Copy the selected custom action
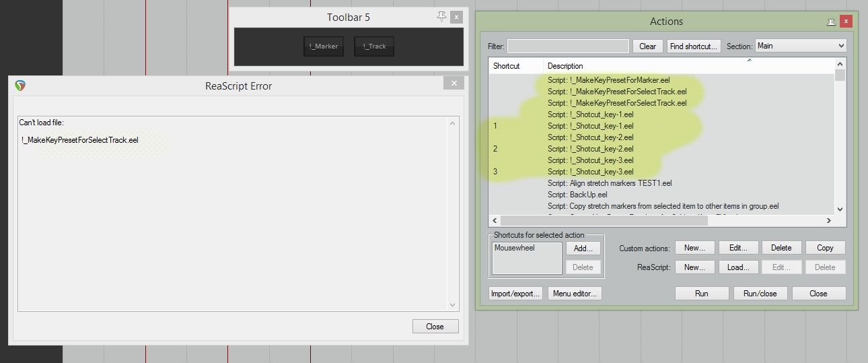 click(x=825, y=248)
